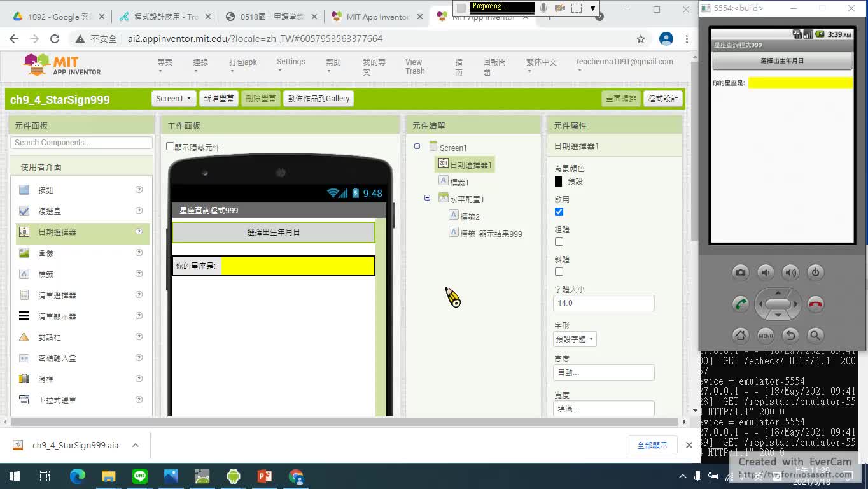Click the 字體大小 14.0 field
Image resolution: width=868 pixels, height=489 pixels.
point(604,303)
